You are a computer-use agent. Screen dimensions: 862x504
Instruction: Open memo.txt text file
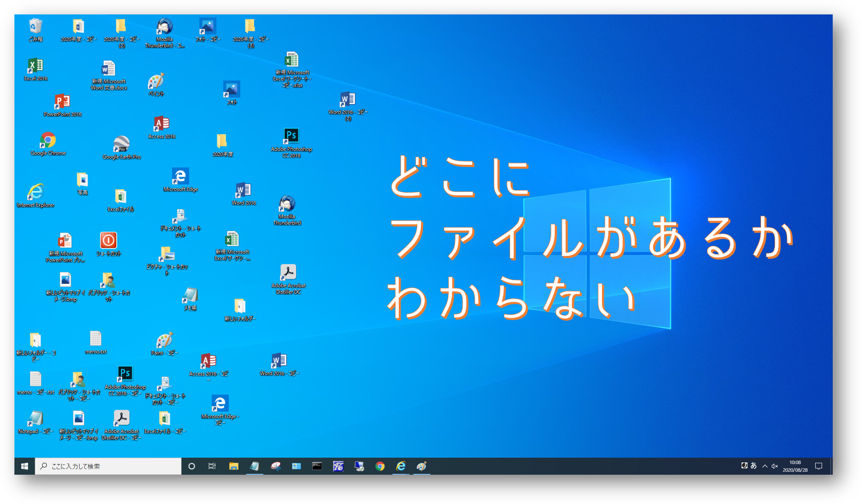coord(96,342)
